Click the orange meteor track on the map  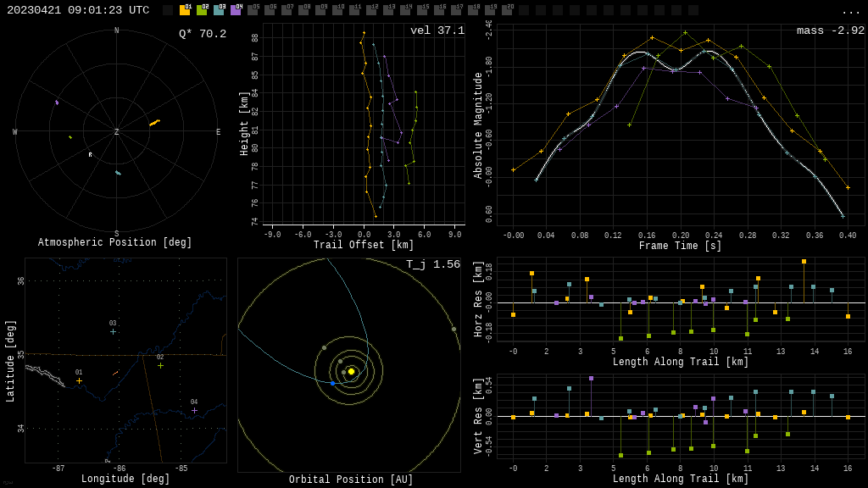pyautogui.click(x=115, y=373)
